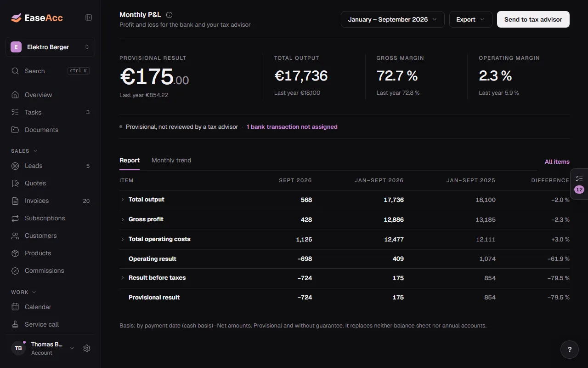588x368 pixels.
Task: Open the Elektro Berger company switcher
Action: pyautogui.click(x=50, y=47)
